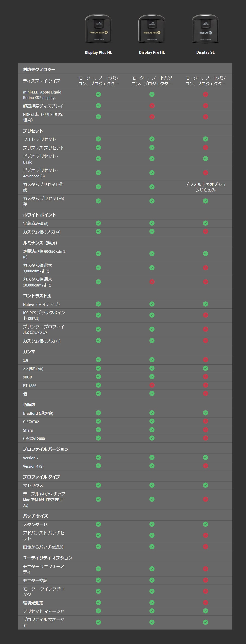Viewport: 246px width, 644px height.
Task: Click Display Plus HL mini-LED green checkmark
Action: pos(98,94)
